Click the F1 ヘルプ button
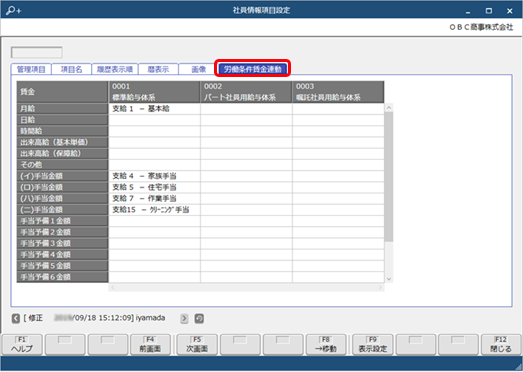Screen dimensions: 523x372 coord(22,344)
